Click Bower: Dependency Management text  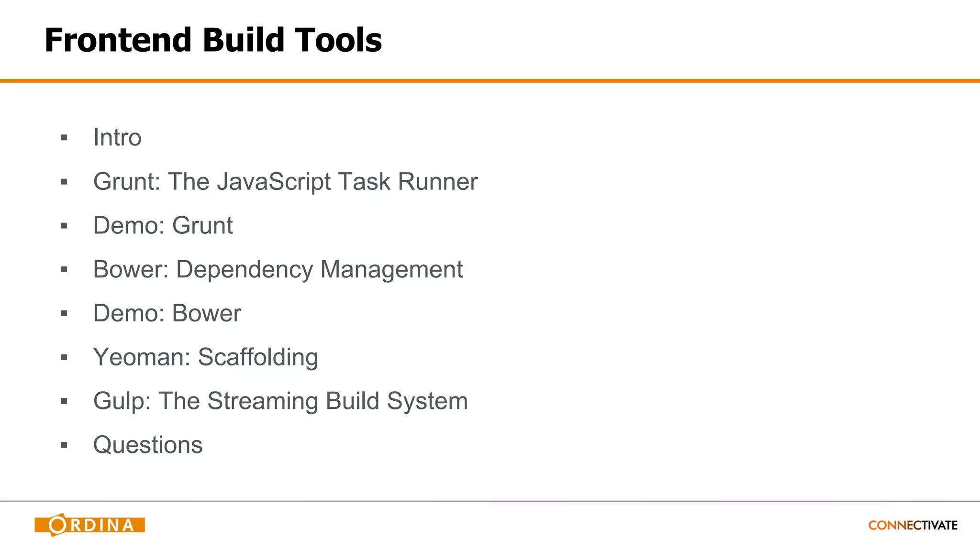[x=278, y=269]
